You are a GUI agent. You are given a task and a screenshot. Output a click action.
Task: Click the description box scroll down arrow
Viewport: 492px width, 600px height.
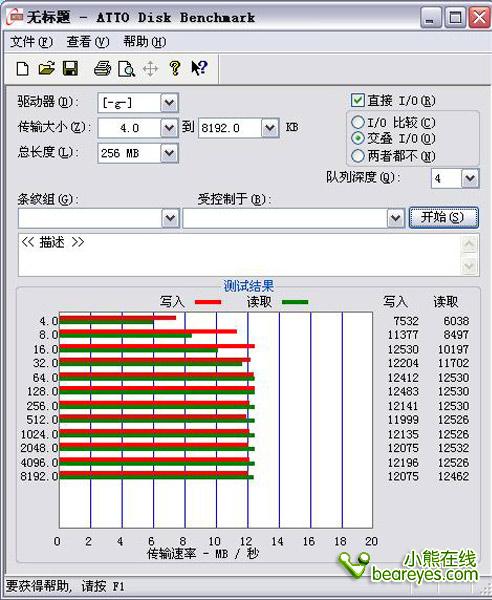pos(469,265)
